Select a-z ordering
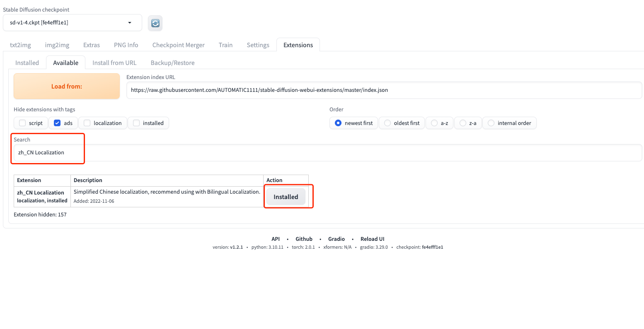The width and height of the screenshot is (644, 329). tap(434, 123)
